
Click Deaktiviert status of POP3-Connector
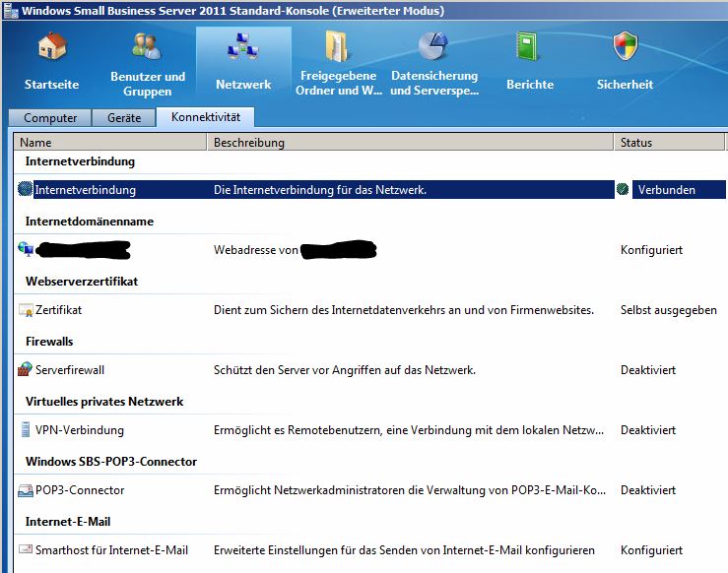648,490
